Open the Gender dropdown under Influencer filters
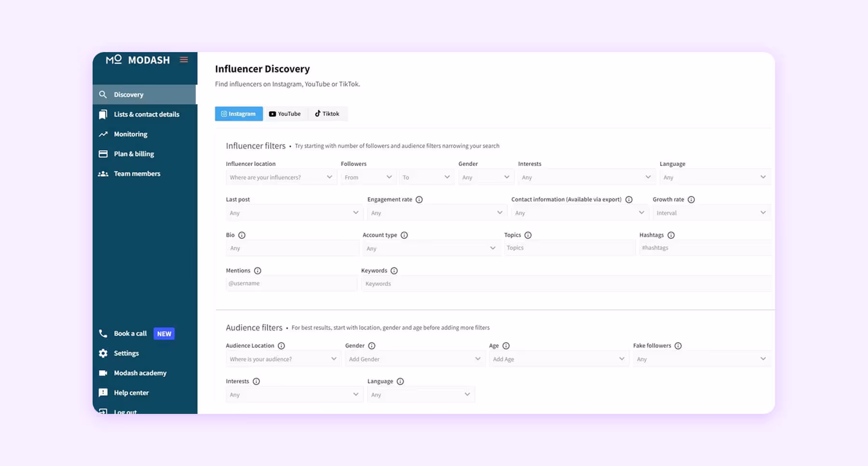Screen dimensions: 868x466 click(x=486, y=177)
